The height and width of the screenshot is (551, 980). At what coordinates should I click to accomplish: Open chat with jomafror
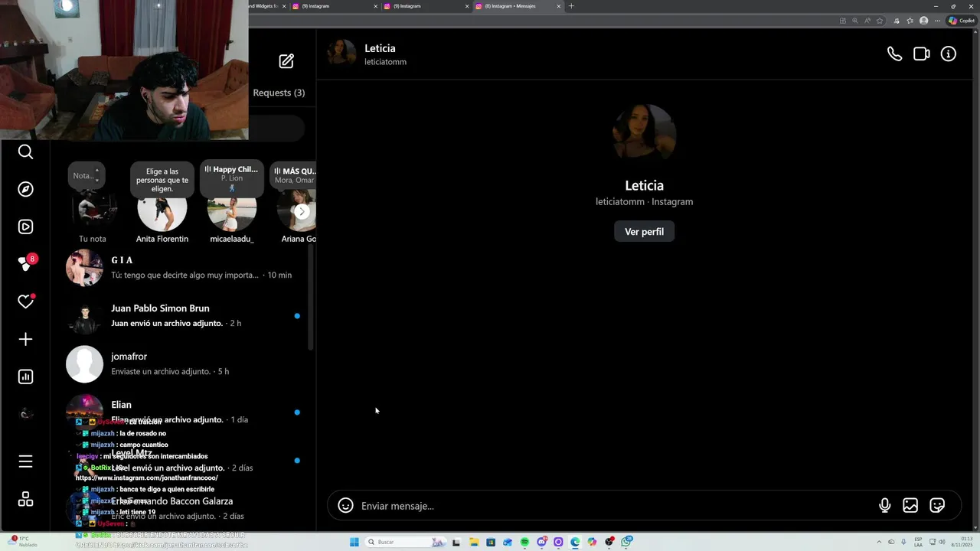184,364
